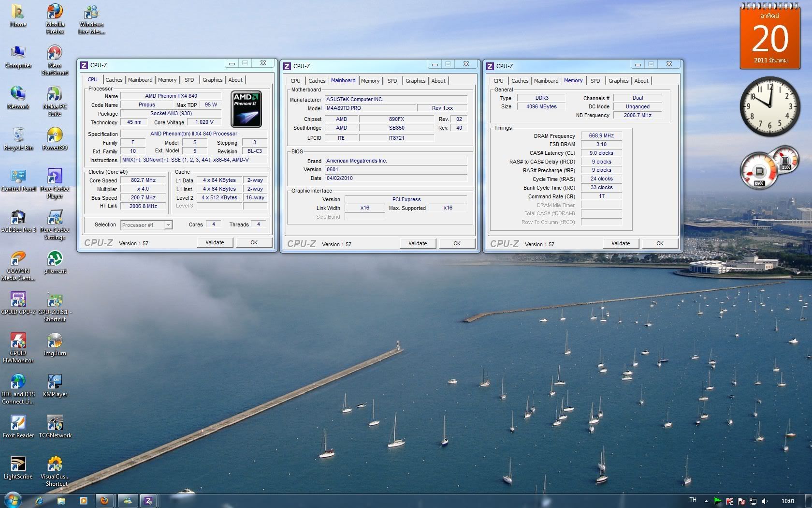Open the Recycle Bin

coord(18,136)
